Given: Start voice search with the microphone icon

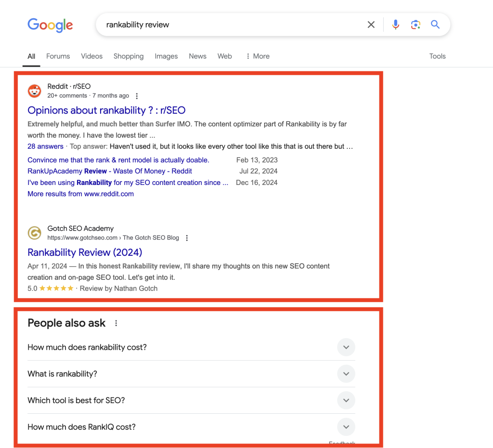Looking at the screenshot, I should (395, 25).
